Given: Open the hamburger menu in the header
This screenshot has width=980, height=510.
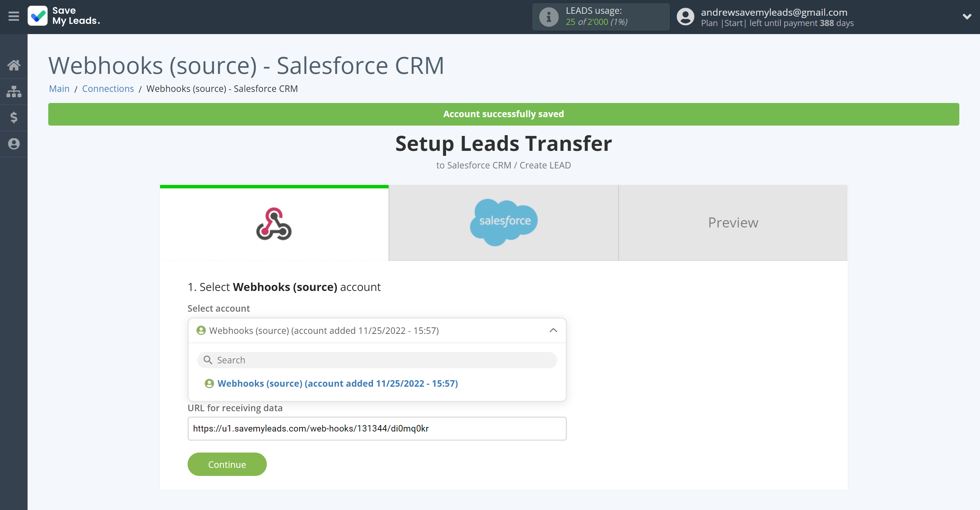Looking at the screenshot, I should (x=14, y=16).
